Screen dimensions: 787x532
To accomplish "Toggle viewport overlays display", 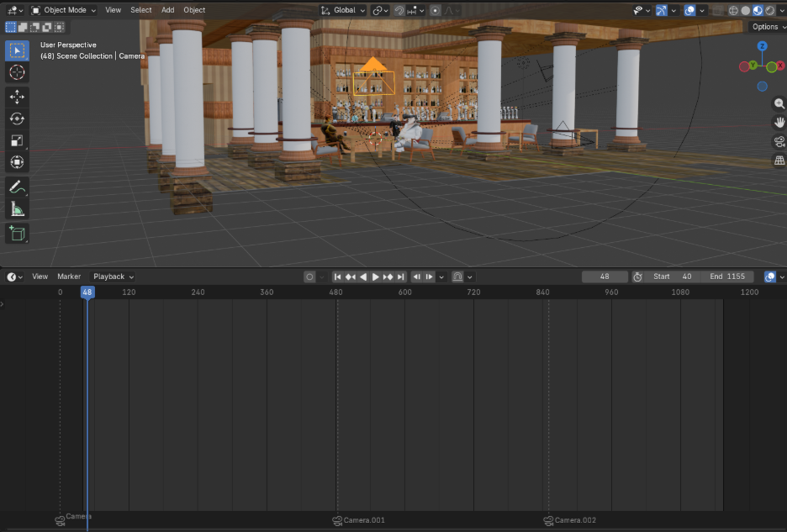I will pyautogui.click(x=689, y=10).
